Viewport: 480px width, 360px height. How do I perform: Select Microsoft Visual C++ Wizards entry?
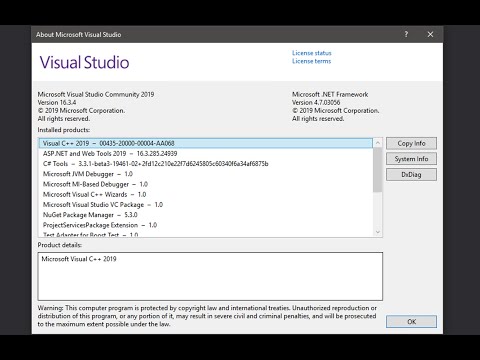click(x=206, y=194)
